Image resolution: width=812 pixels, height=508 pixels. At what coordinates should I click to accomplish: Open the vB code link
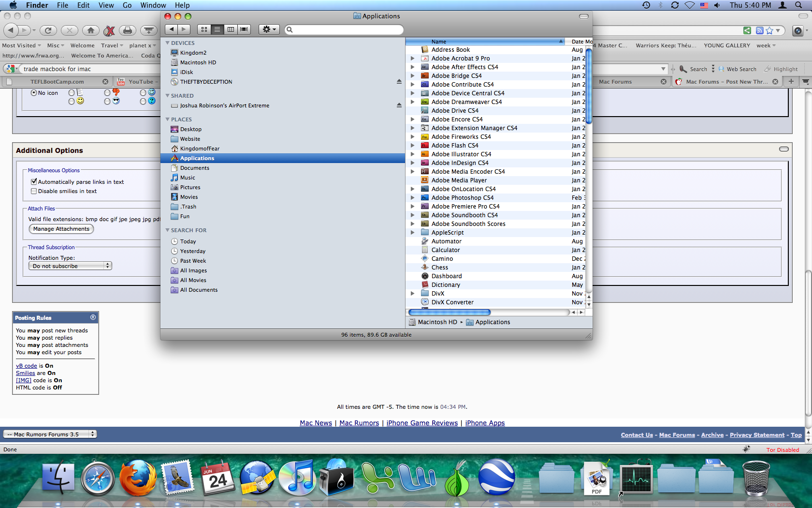[x=27, y=366]
